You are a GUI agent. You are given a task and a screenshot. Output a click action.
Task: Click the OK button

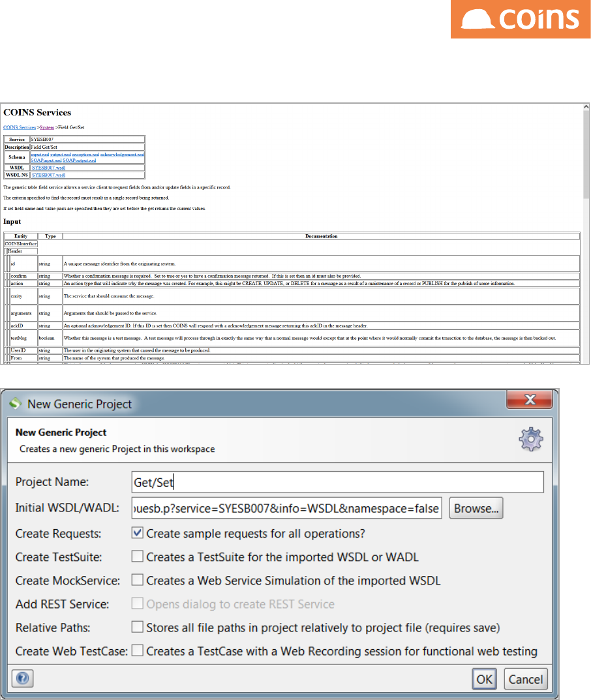tap(484, 679)
